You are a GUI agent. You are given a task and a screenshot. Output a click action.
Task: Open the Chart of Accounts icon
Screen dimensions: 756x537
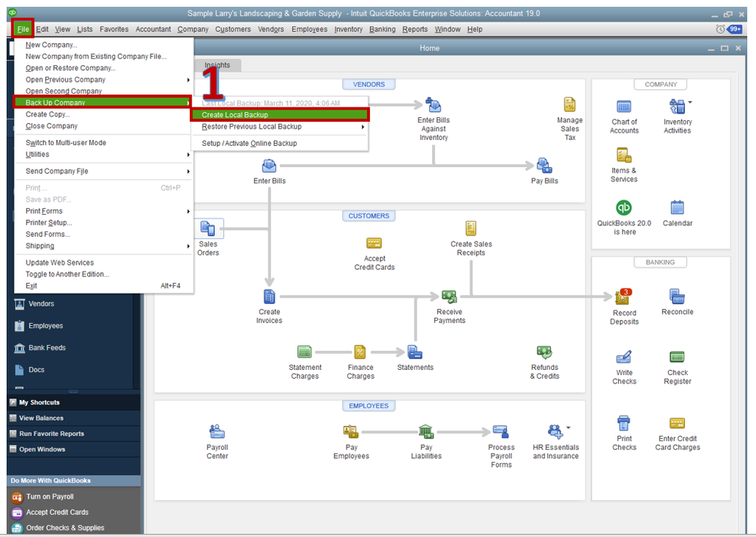pyautogui.click(x=624, y=107)
